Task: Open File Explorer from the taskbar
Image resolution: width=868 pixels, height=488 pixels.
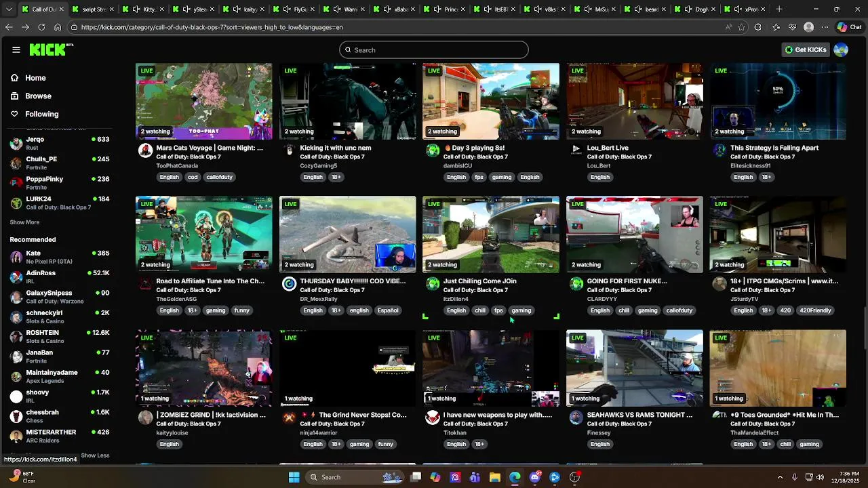Action: tap(495, 477)
